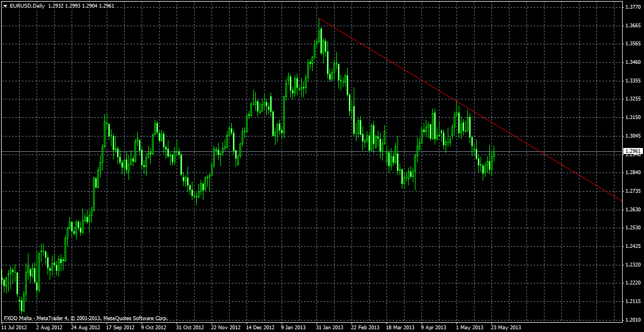The width and height of the screenshot is (644, 332).
Task: Click the 31 Oct 2012 date label
Action: coord(190,328)
